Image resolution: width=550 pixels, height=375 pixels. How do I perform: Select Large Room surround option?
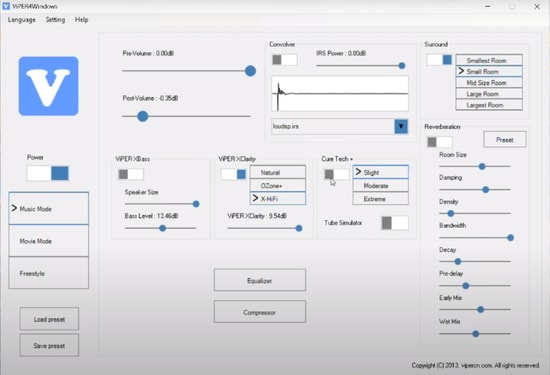pyautogui.click(x=489, y=94)
